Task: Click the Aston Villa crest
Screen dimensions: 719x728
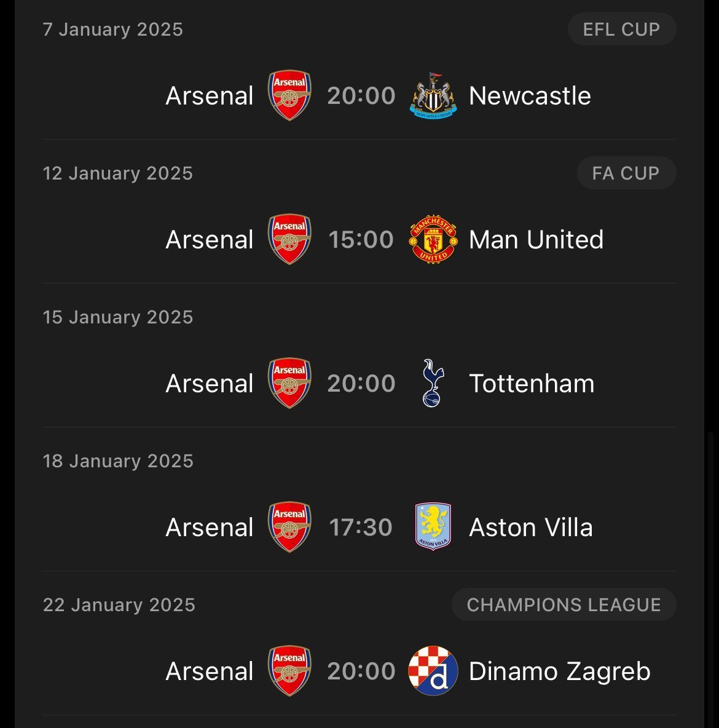Action: [x=433, y=526]
